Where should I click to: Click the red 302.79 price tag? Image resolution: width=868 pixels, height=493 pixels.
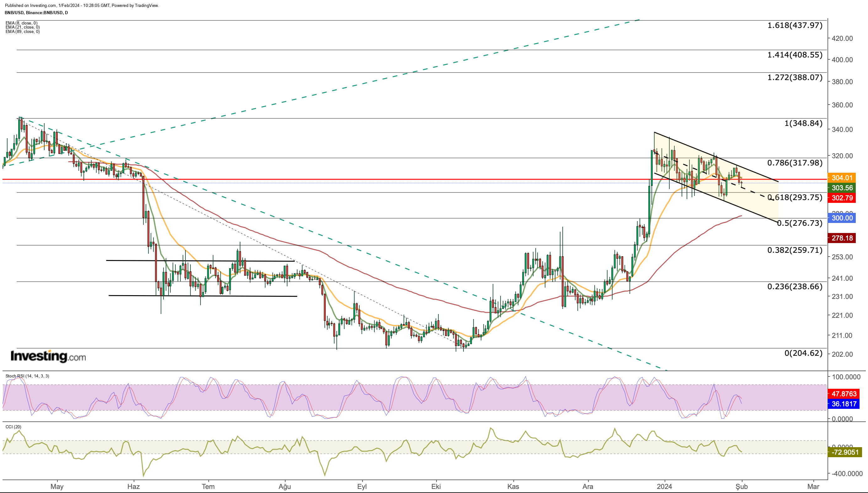[x=842, y=198]
